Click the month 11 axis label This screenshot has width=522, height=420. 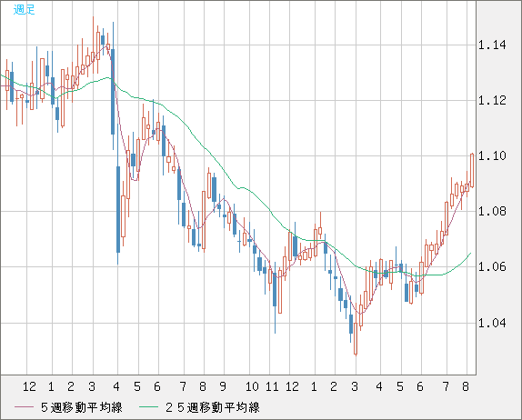point(272,386)
